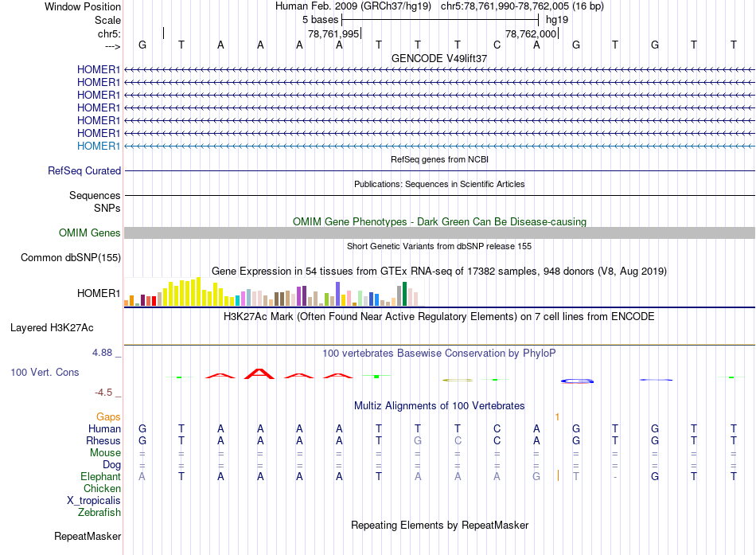The width and height of the screenshot is (756, 555).
Task: Click the Scale label on the left
Action: pyautogui.click(x=107, y=20)
